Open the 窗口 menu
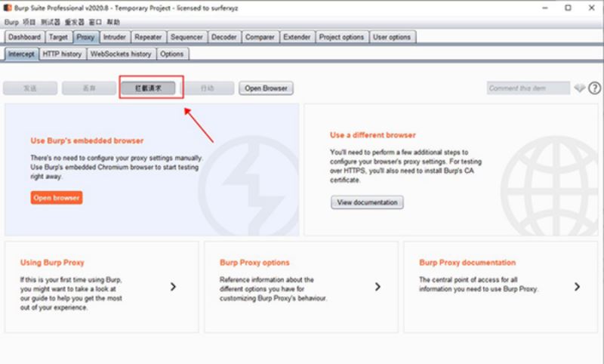Image resolution: width=604 pixels, height=364 pixels. [95, 22]
